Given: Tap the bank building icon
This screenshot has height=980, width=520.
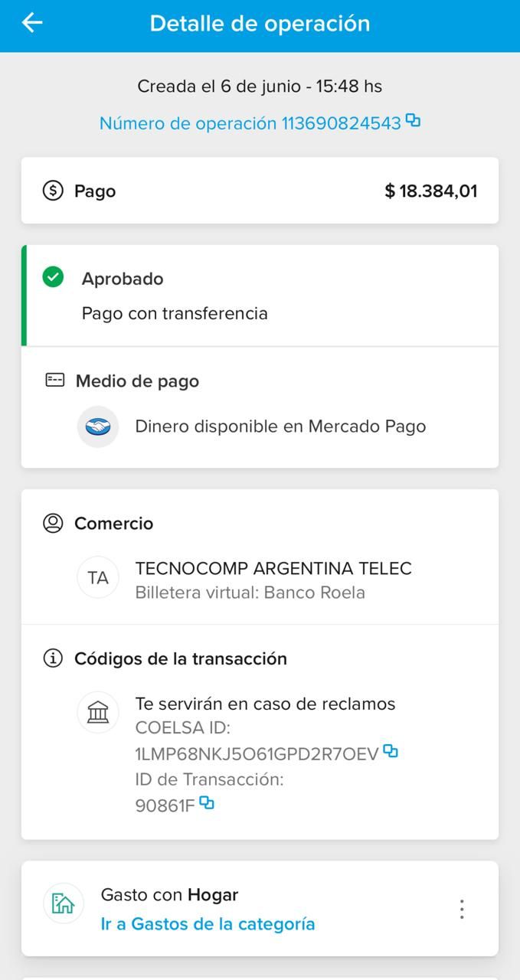Looking at the screenshot, I should (98, 713).
